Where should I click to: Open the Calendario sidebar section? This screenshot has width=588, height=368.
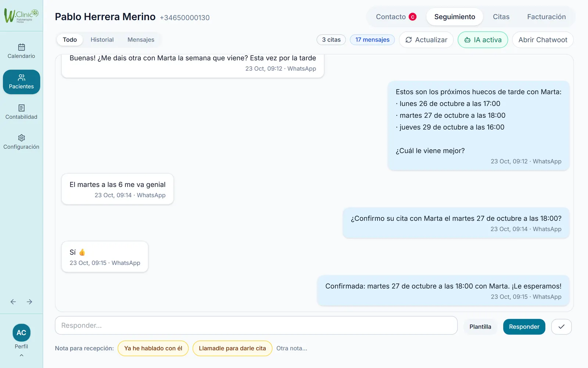[x=21, y=52]
